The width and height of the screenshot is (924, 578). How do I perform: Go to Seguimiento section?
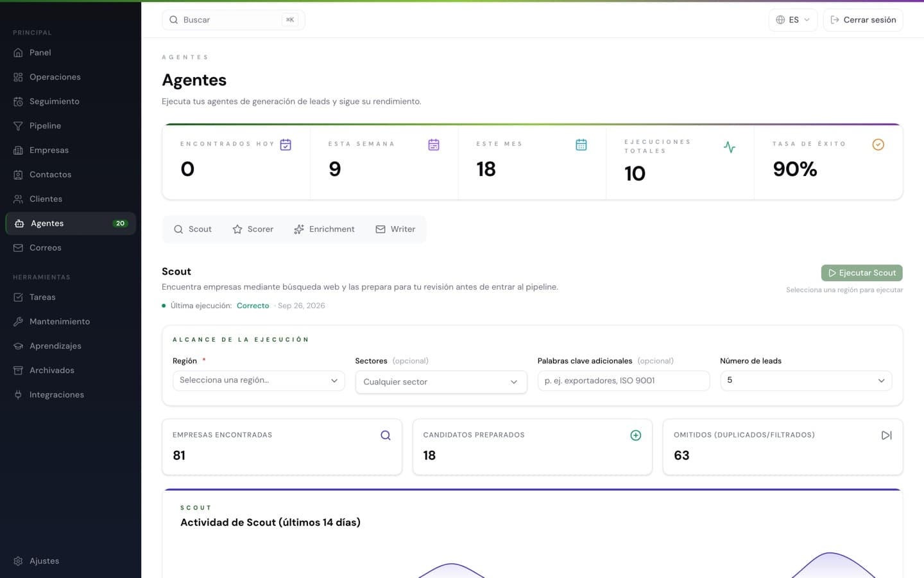pyautogui.click(x=71, y=101)
